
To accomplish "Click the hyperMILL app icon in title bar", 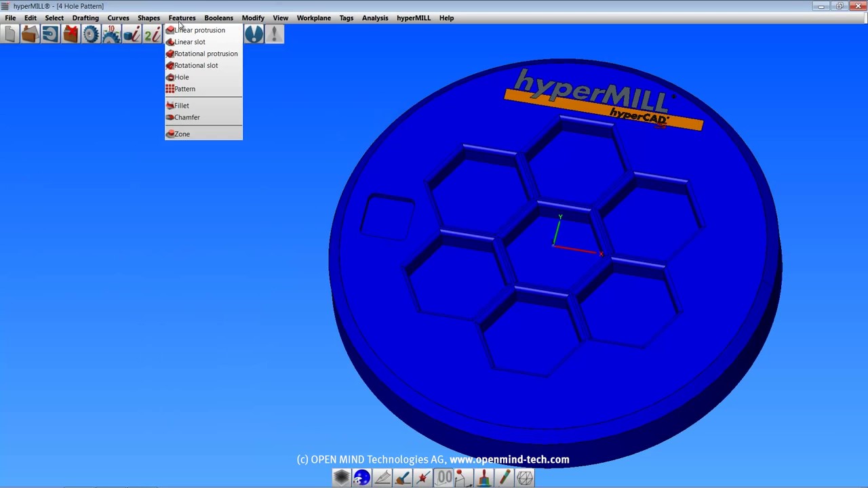I will 5,6.
